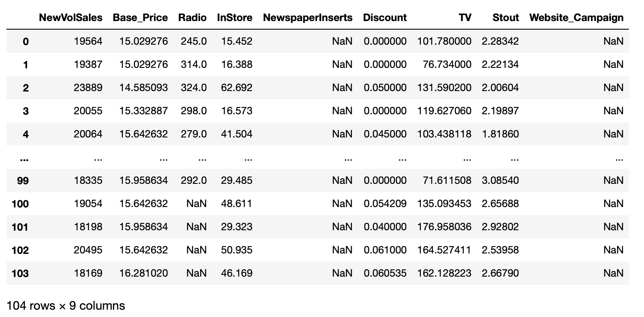
Task: Click TV value 101.780000
Action: [x=444, y=41]
